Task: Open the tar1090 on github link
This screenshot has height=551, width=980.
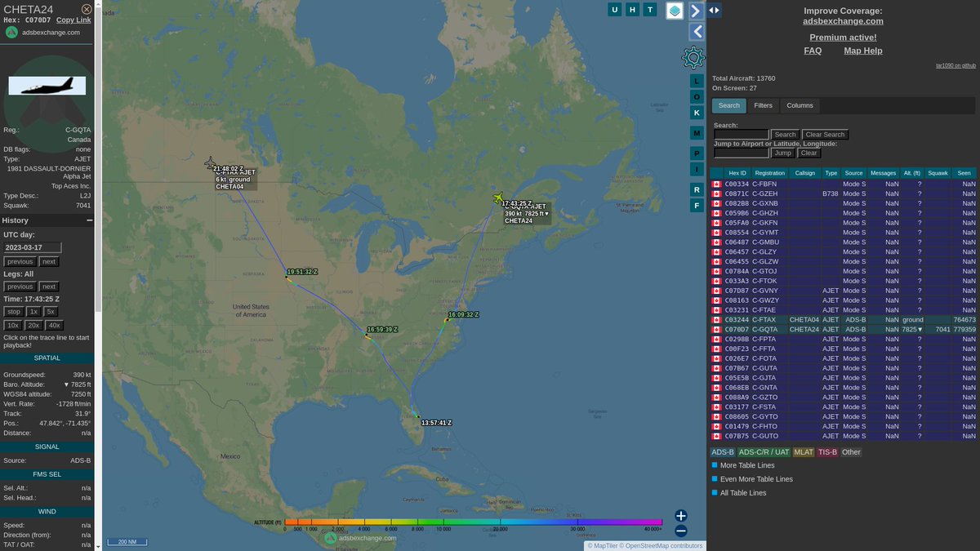Action: pos(955,65)
